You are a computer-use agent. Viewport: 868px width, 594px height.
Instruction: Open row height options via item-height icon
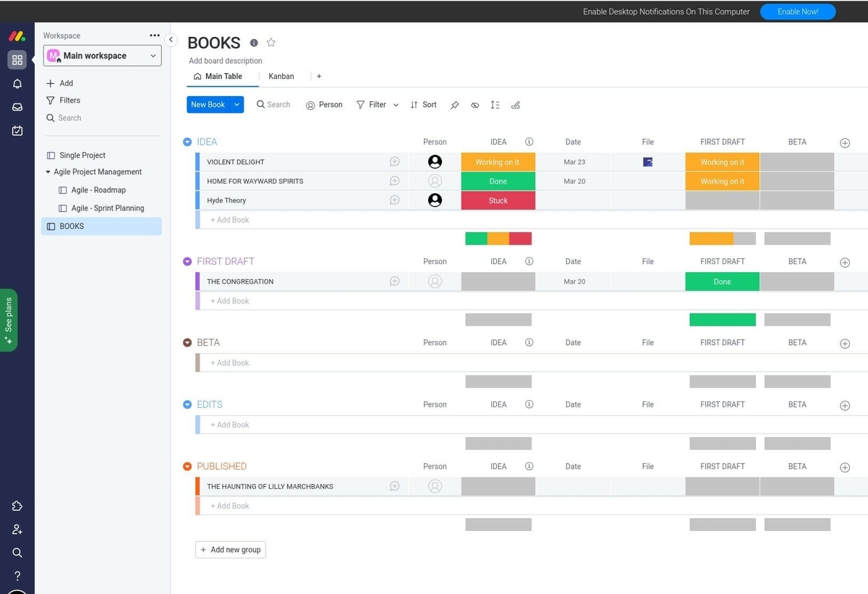[x=495, y=105]
